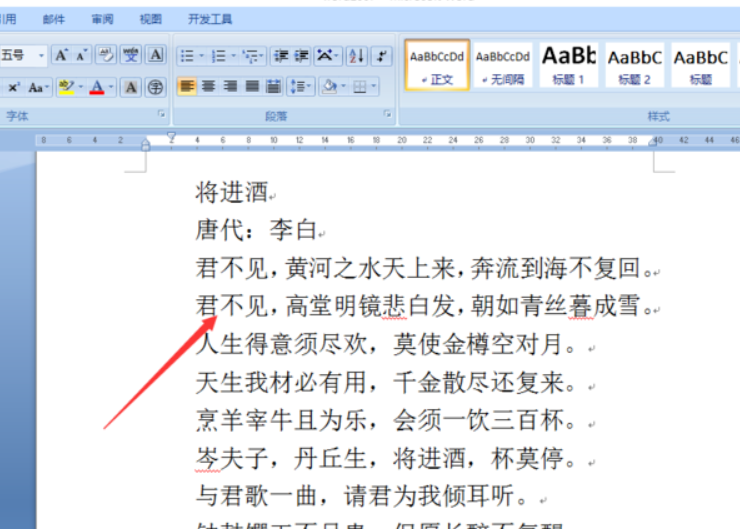Toggle Show/Hide paragraph marks

point(381,57)
